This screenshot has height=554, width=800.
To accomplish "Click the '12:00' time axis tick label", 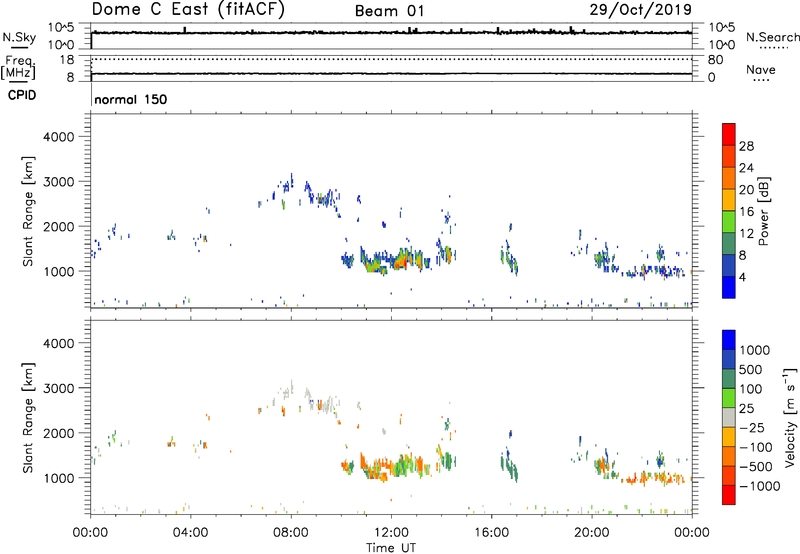I will (391, 533).
